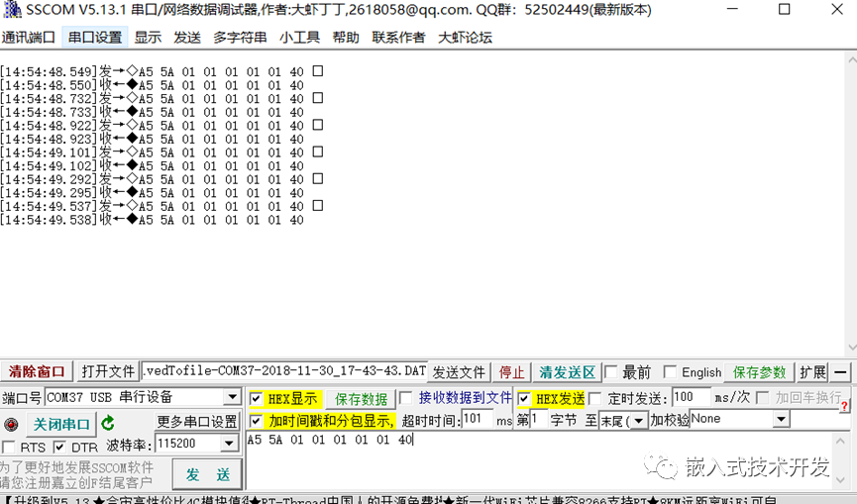Viewport: 857px width, 504px height.
Task: Enable the 加回车换行 checkbox
Action: (x=763, y=397)
